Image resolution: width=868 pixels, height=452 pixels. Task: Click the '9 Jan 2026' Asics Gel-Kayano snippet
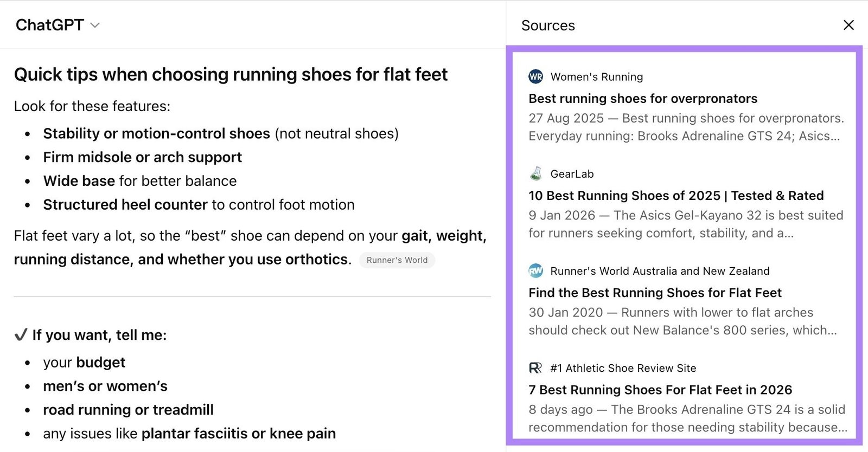686,224
